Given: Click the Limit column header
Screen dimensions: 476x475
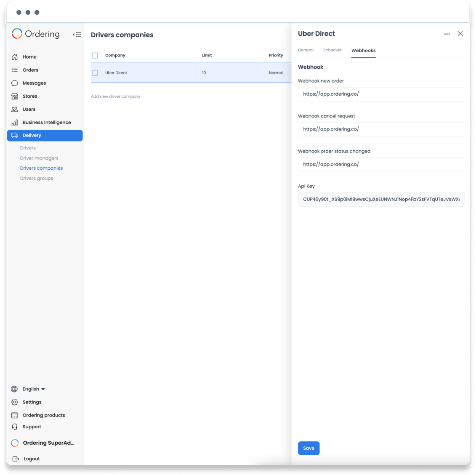Looking at the screenshot, I should pos(207,55).
